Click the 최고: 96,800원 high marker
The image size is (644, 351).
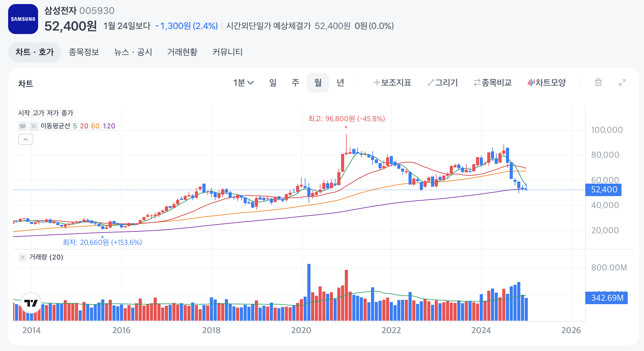pyautogui.click(x=346, y=119)
